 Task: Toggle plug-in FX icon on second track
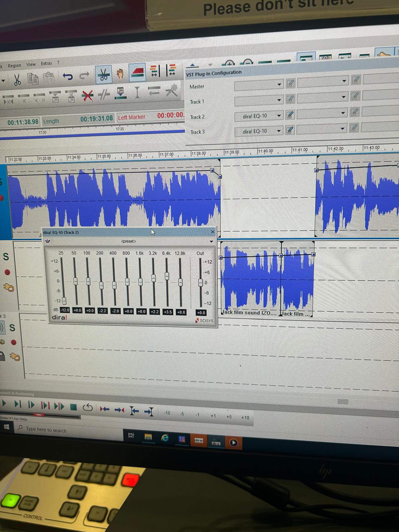pyautogui.click(x=9, y=287)
